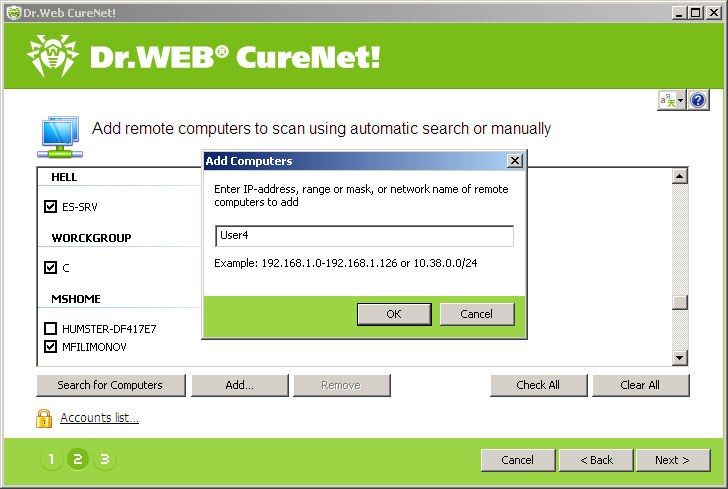Image resolution: width=728 pixels, height=489 pixels.
Task: Open the language selection dropdown icon
Action: tap(671, 100)
